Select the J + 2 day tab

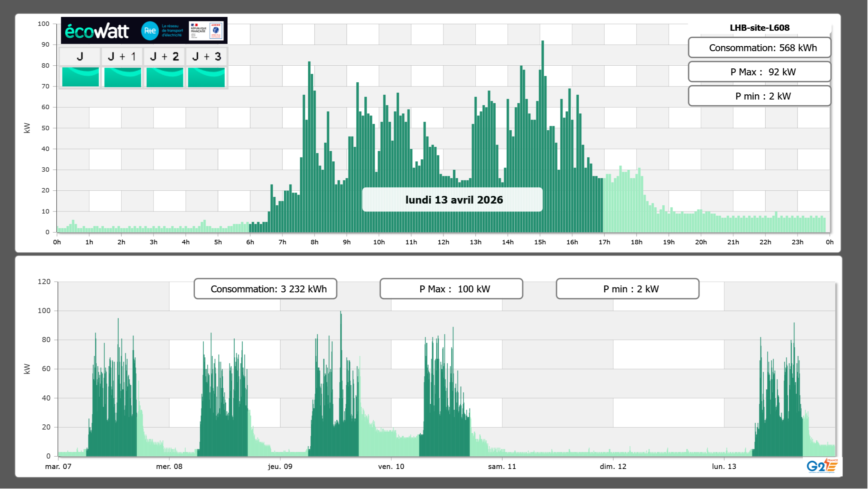[165, 56]
